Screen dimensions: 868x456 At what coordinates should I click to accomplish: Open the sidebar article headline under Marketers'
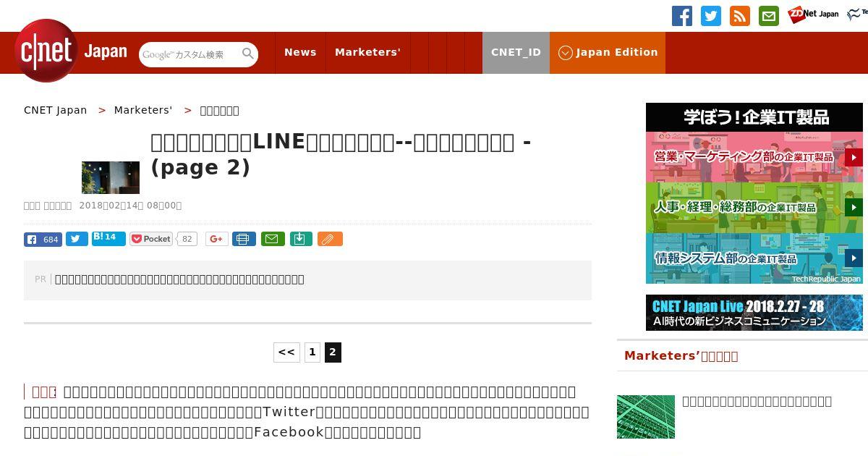757,401
